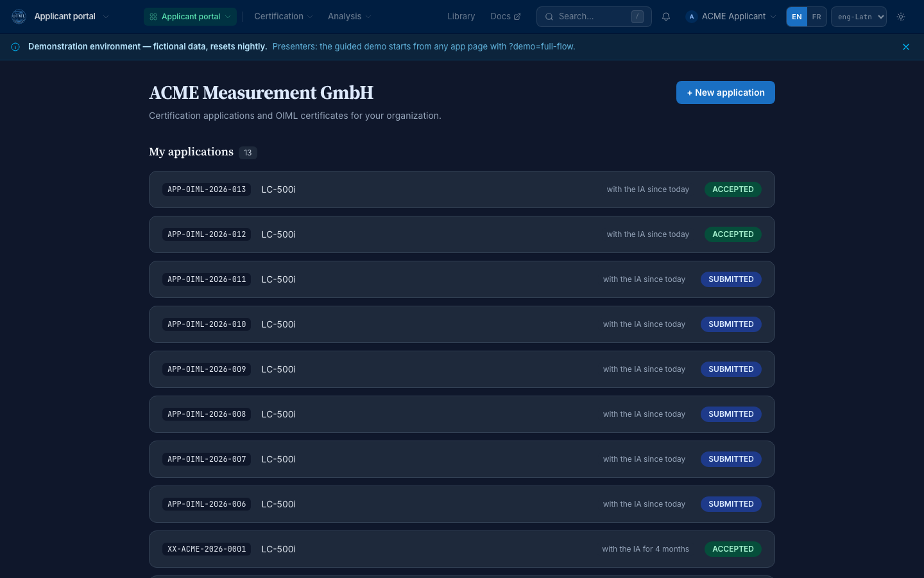
Task: Click the OIML logo icon
Action: pyautogui.click(x=19, y=17)
